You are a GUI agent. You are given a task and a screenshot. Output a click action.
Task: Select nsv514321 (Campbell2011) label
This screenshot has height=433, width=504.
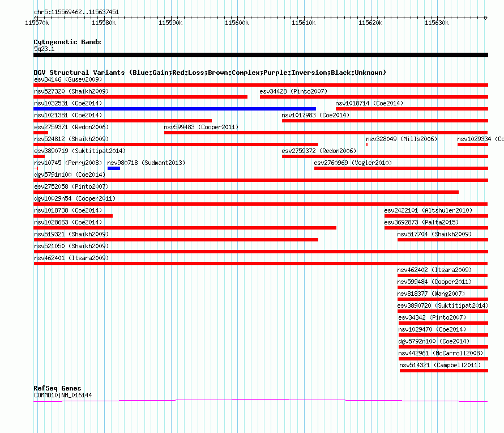(x=441, y=365)
